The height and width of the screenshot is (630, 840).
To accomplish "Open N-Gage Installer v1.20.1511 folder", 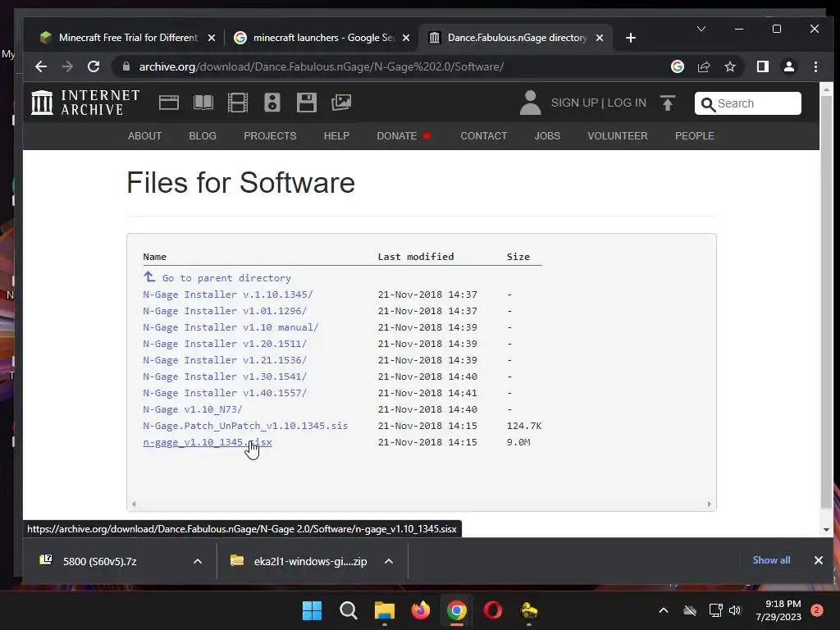I will click(x=225, y=344).
